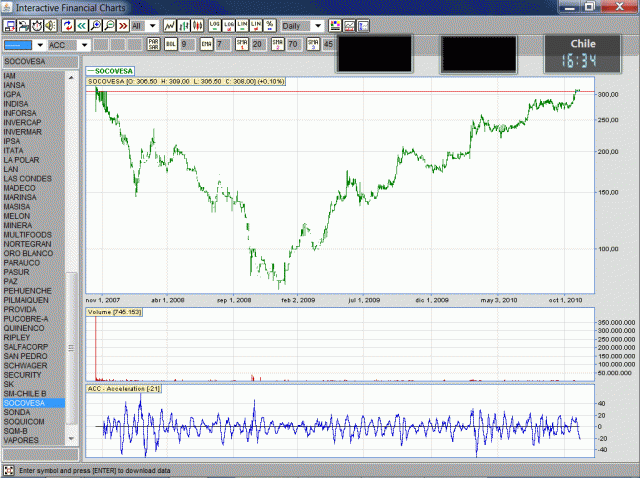The width and height of the screenshot is (640, 478).
Task: Select percent scale button
Action: point(269,25)
